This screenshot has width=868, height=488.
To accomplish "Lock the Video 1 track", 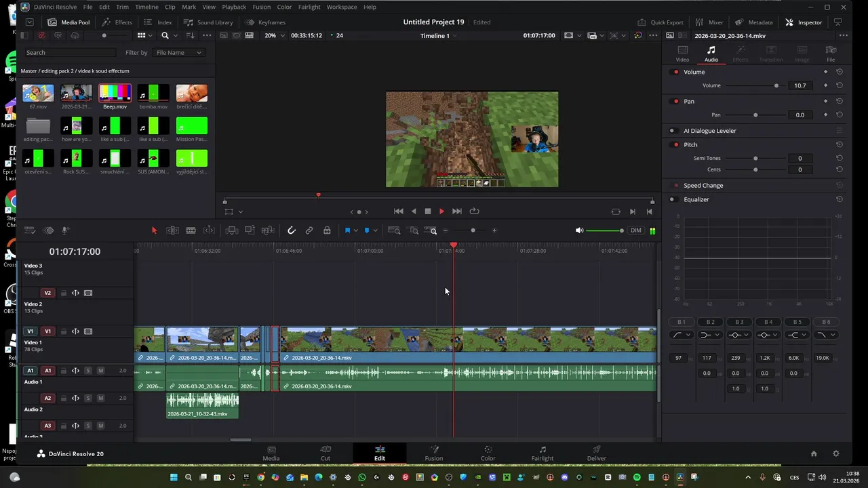I will coord(63,331).
